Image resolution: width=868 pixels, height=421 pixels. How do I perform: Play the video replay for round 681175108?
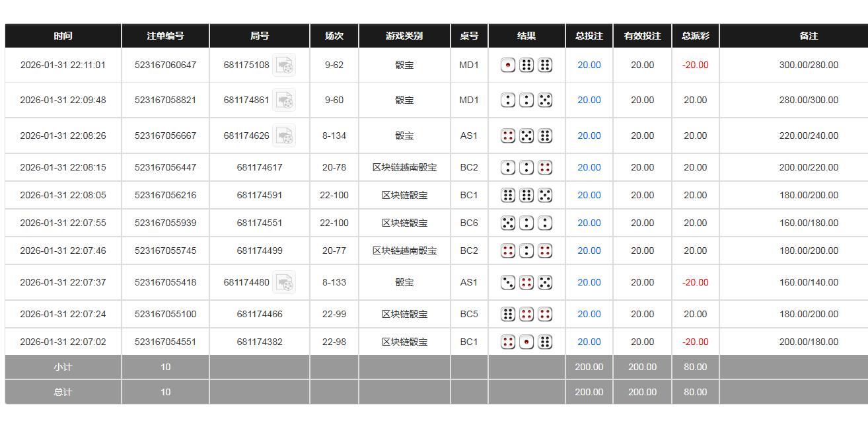[x=284, y=65]
